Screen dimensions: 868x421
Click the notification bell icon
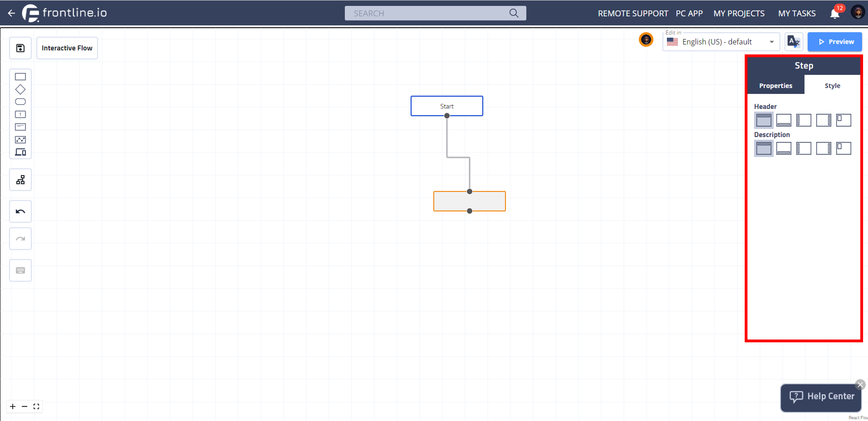point(835,13)
